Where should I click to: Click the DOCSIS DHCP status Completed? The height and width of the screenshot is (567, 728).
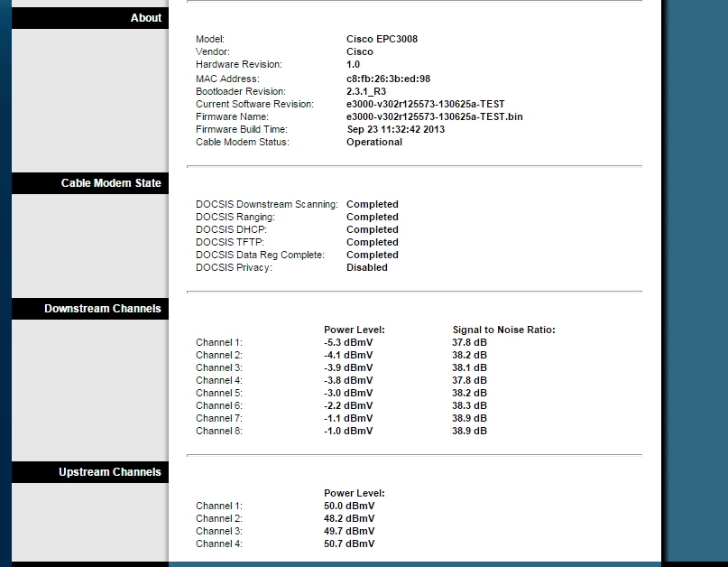(373, 229)
